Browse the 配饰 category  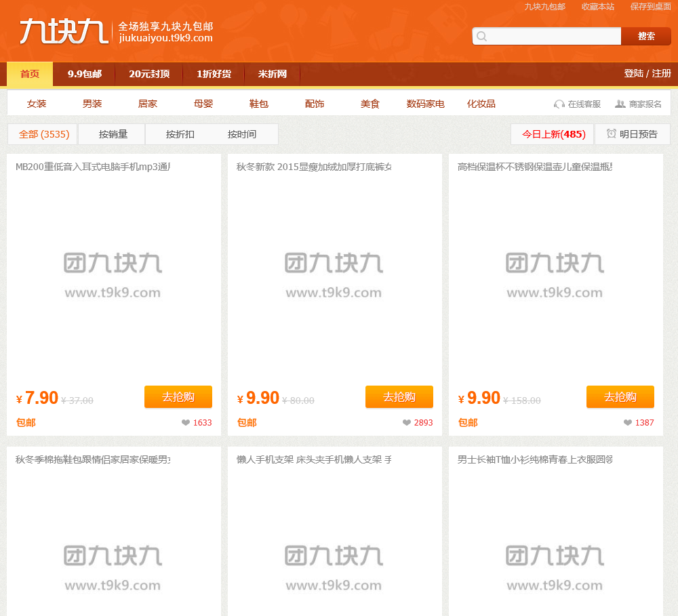315,104
